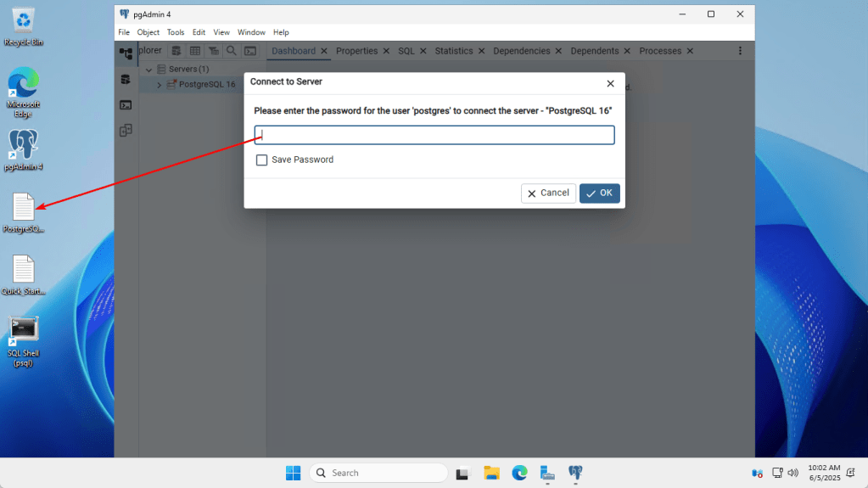Click the Filtered Rows icon in the toolbar
868x488 pixels.
[x=213, y=51]
